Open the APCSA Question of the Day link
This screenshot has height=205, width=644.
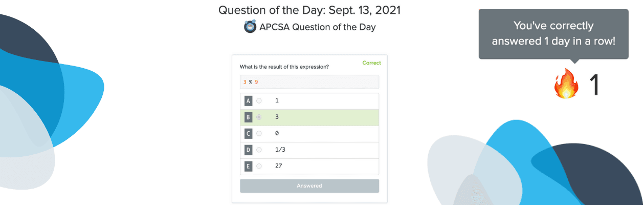tap(317, 27)
